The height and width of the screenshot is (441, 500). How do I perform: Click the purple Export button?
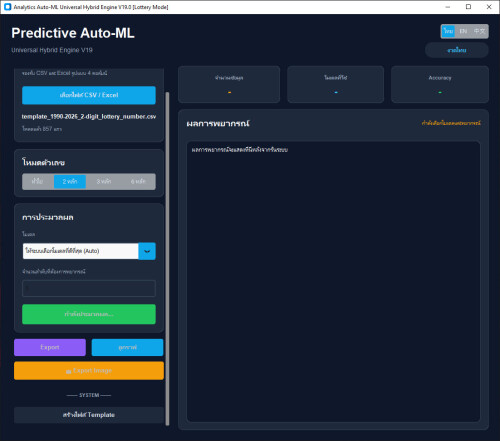pyautogui.click(x=50, y=347)
